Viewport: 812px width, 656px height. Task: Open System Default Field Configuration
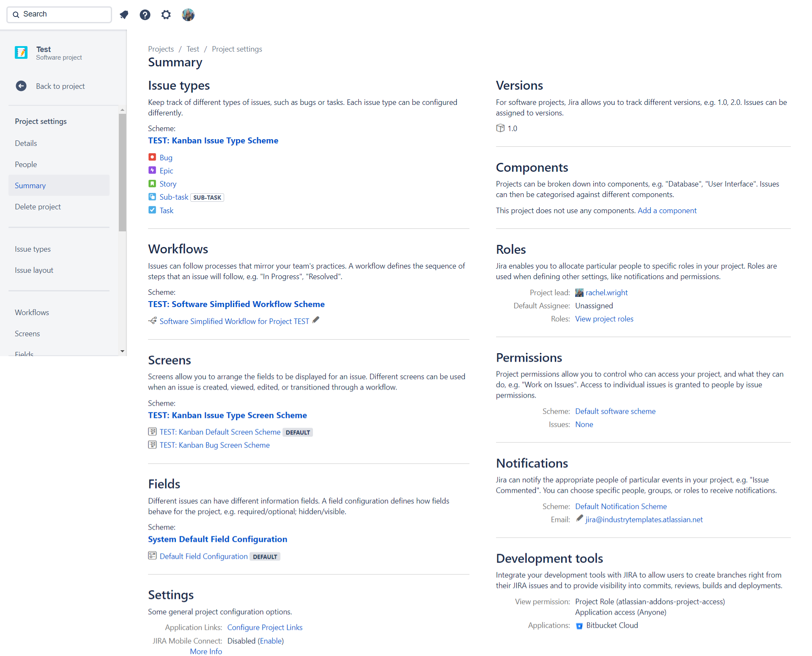pos(217,539)
